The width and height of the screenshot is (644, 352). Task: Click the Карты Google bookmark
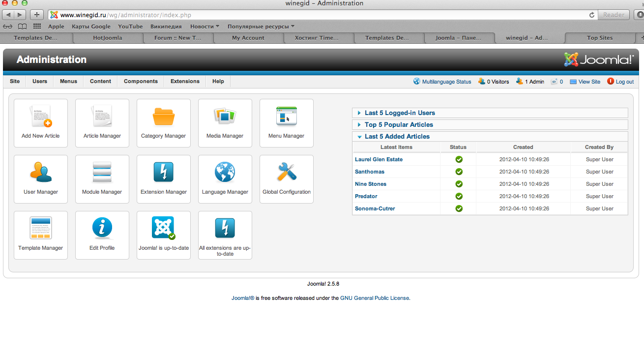tap(91, 27)
